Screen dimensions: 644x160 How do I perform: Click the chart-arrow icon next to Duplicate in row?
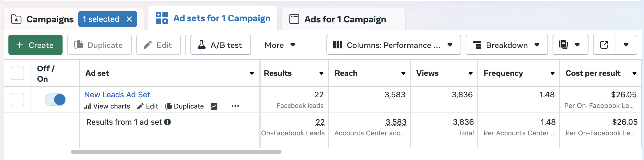pyautogui.click(x=214, y=106)
